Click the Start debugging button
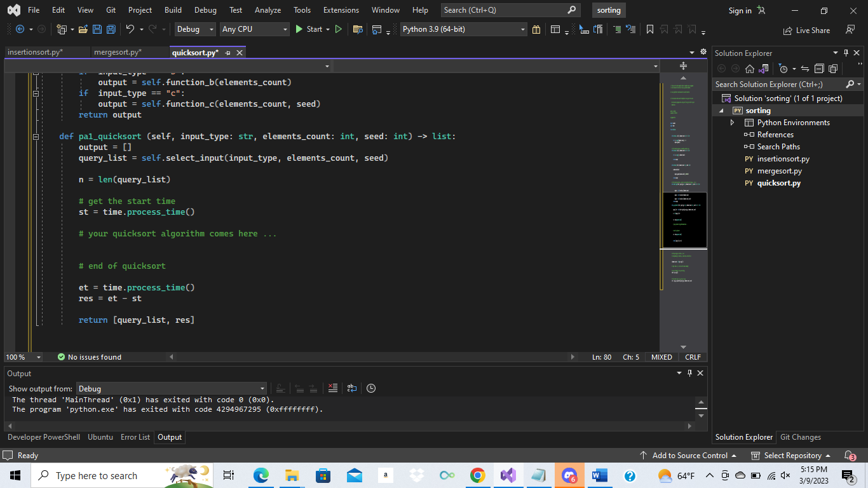This screenshot has height=488, width=868. click(x=309, y=29)
